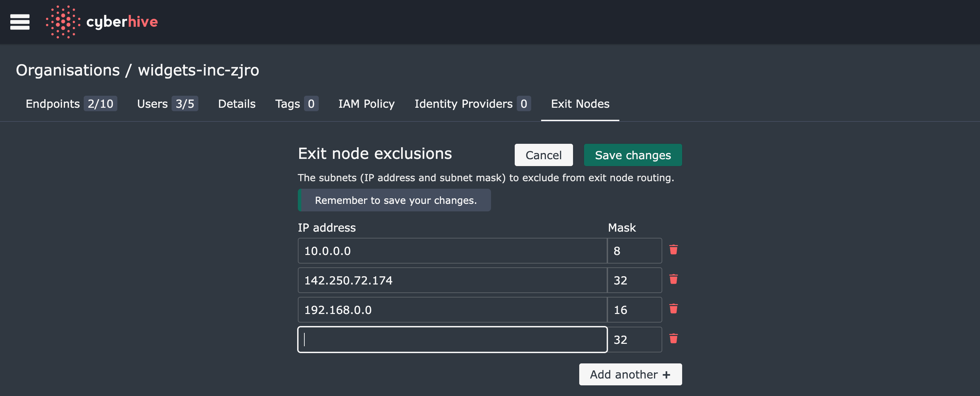This screenshot has width=980, height=396.
Task: Select the Tags tab
Action: (296, 104)
